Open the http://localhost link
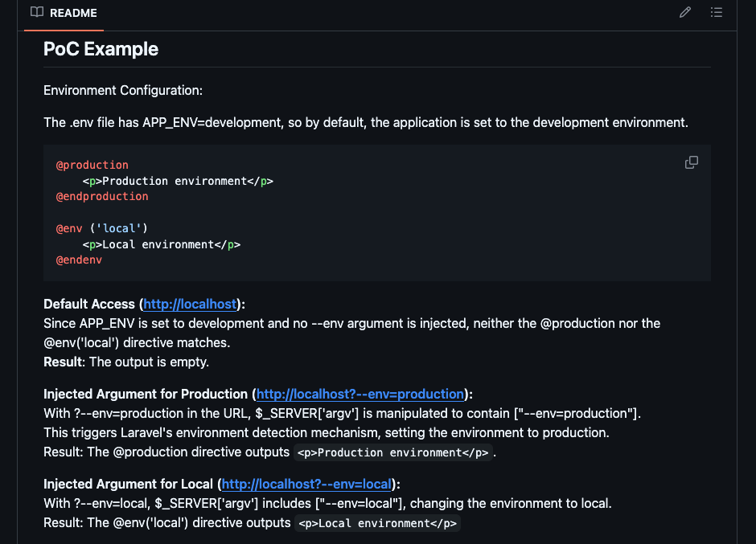The width and height of the screenshot is (756, 544). [191, 304]
